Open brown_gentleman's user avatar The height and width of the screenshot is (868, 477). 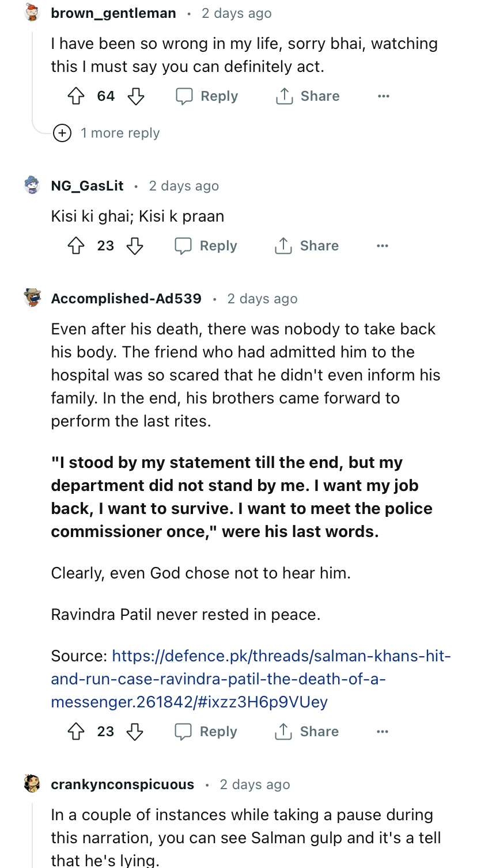pyautogui.click(x=33, y=13)
